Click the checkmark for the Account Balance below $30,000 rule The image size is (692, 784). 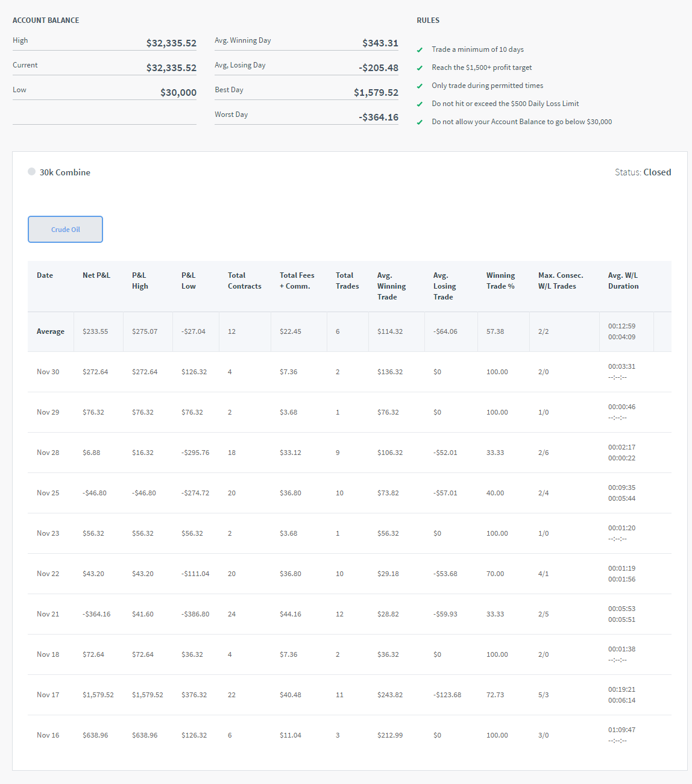click(420, 122)
